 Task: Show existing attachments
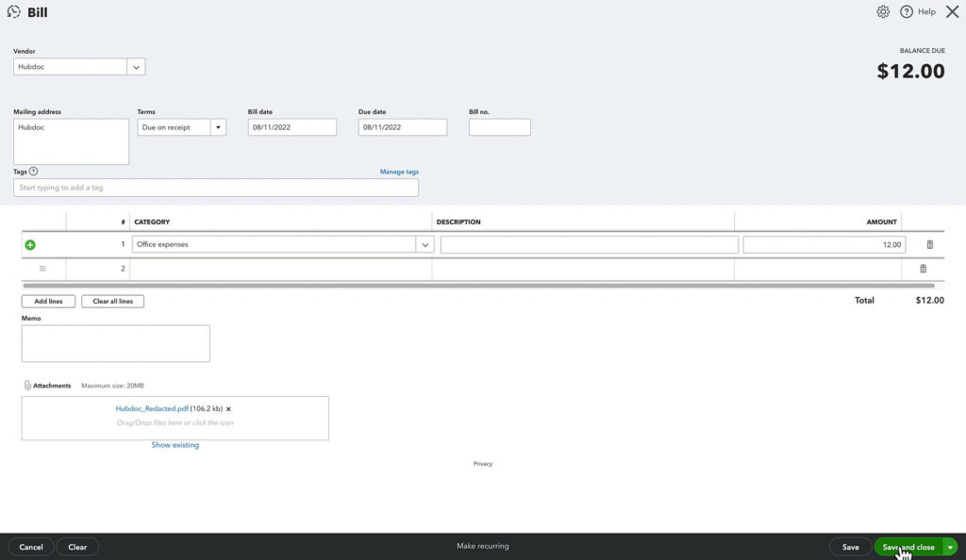click(175, 444)
